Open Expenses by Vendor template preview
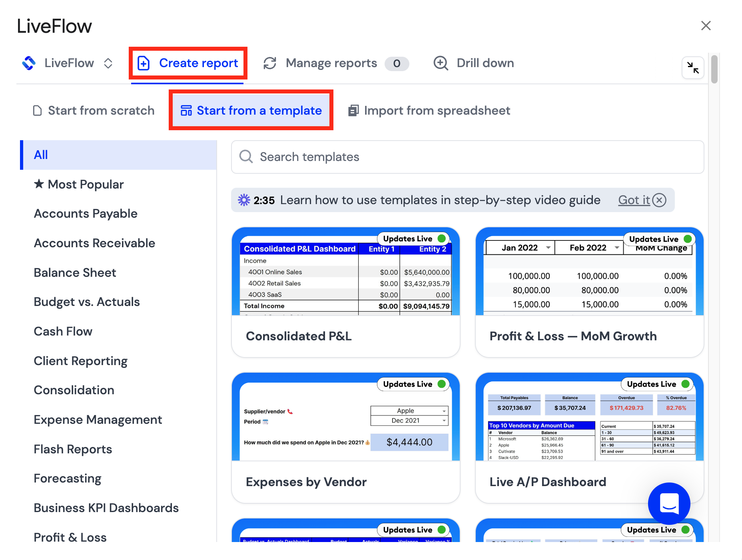This screenshot has width=742, height=560. coord(346,417)
